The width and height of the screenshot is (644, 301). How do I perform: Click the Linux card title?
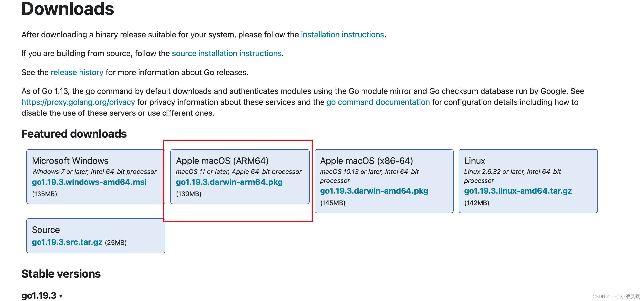point(475,161)
